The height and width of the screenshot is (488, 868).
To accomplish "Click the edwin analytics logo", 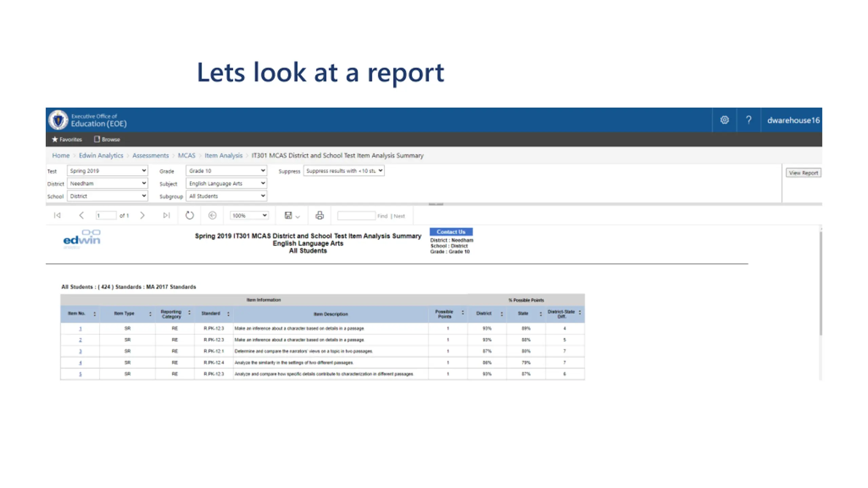I will tap(82, 239).
